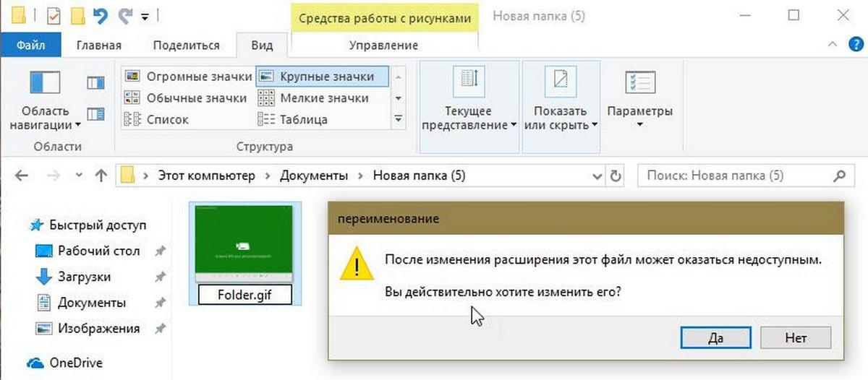
Task: Click the pin icon next to Документы
Action: [161, 303]
